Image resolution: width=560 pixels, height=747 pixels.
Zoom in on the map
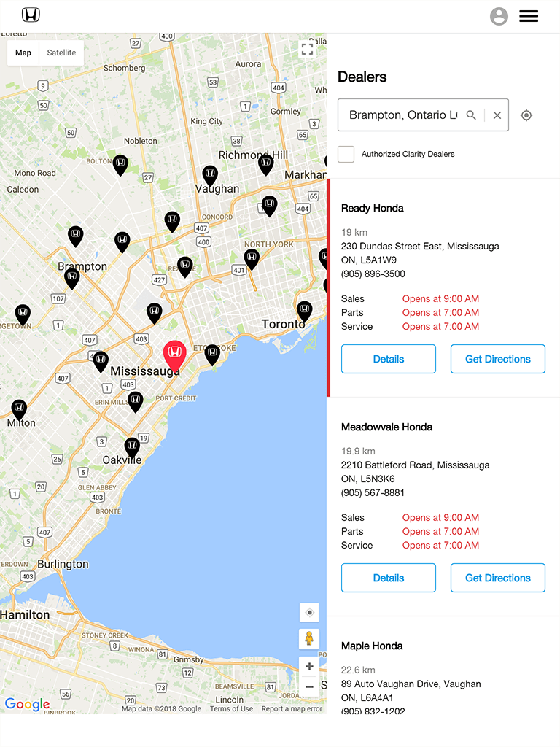[x=309, y=667]
